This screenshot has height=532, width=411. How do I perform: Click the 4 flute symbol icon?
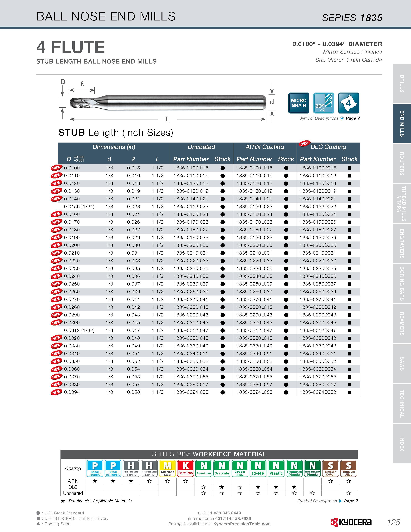349,103
